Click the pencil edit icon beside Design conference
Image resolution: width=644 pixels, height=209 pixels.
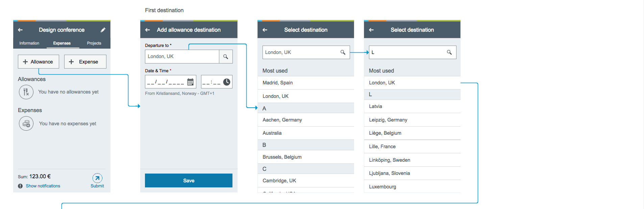click(x=103, y=30)
